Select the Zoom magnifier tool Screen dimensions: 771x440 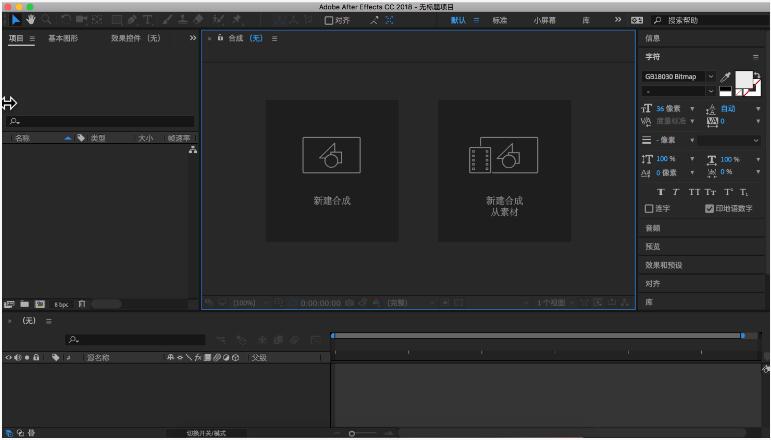[x=47, y=20]
